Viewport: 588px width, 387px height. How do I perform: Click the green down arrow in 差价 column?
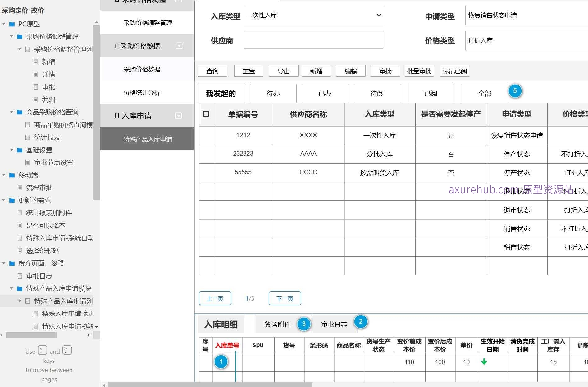click(x=484, y=362)
